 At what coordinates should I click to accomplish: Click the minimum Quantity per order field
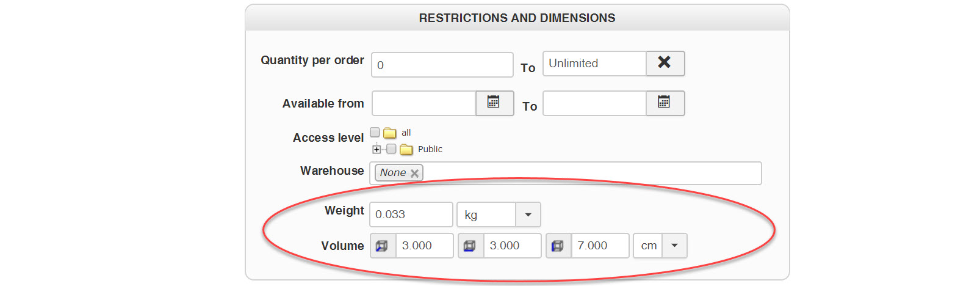coord(442,65)
